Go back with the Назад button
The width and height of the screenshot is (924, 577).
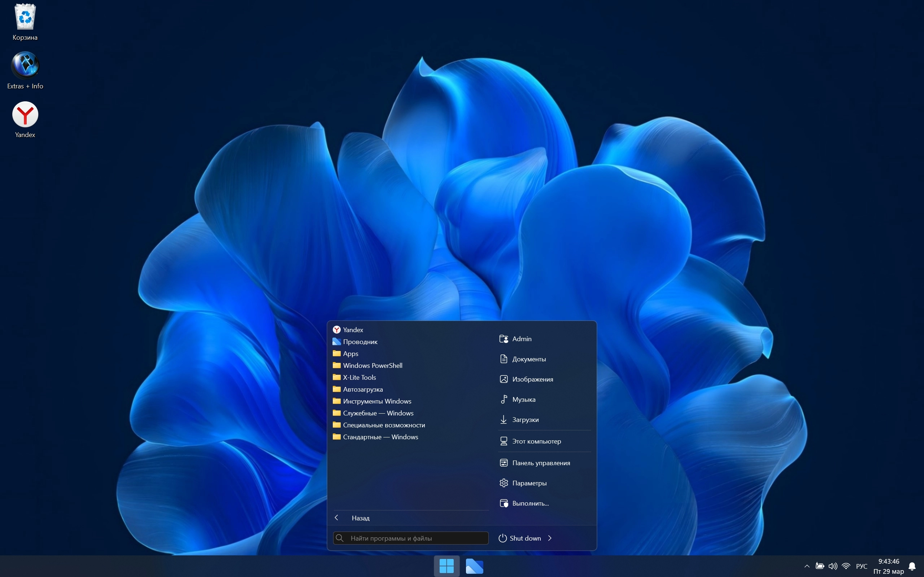click(360, 518)
